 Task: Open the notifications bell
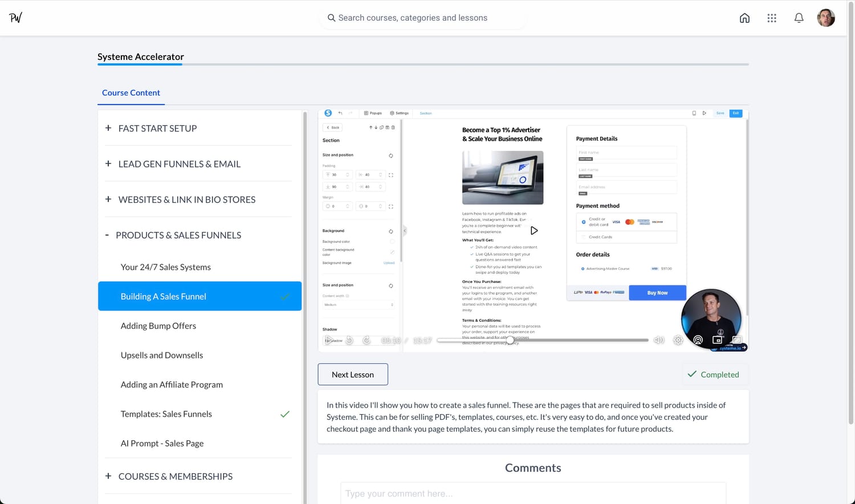click(799, 18)
